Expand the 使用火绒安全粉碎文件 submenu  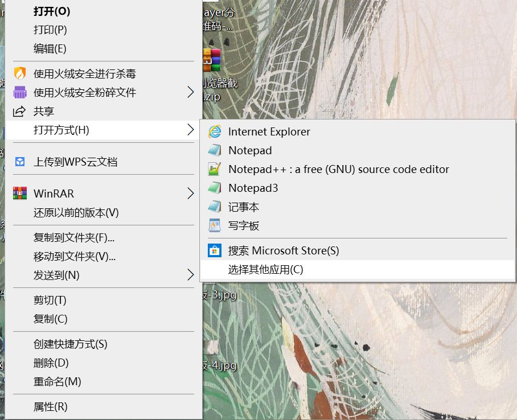[85, 92]
